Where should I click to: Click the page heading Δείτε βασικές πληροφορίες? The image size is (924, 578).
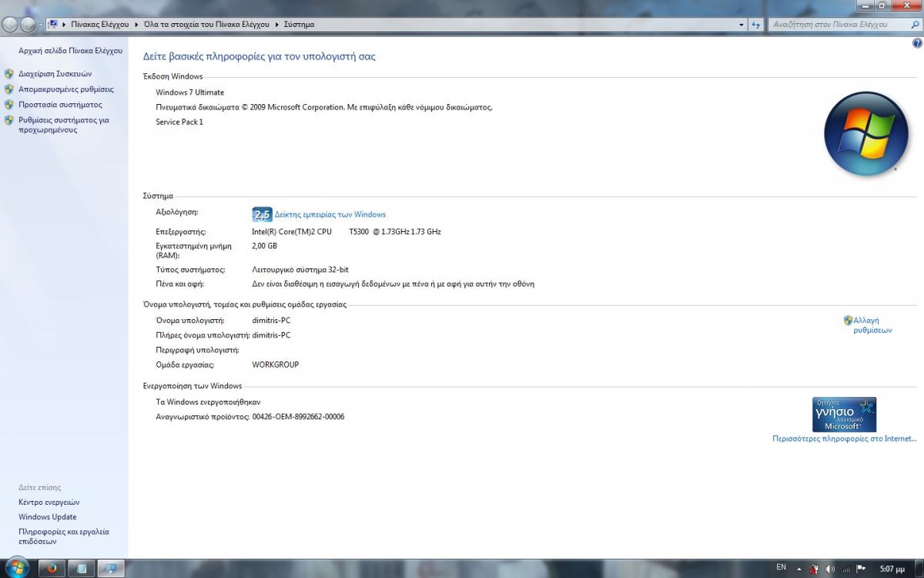click(x=259, y=56)
